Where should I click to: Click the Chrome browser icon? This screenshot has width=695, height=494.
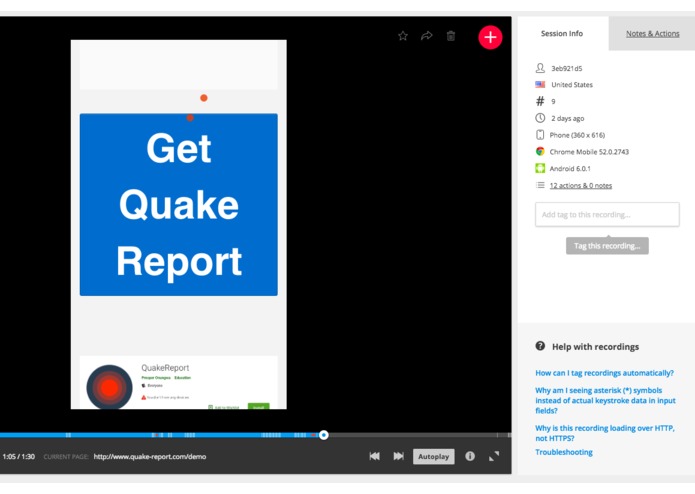(x=540, y=152)
